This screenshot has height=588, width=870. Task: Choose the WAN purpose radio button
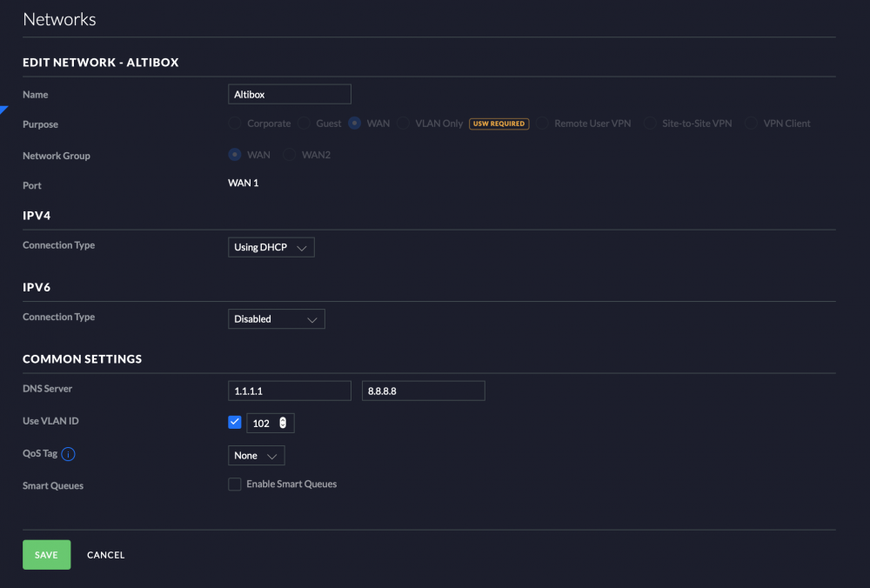tap(354, 124)
